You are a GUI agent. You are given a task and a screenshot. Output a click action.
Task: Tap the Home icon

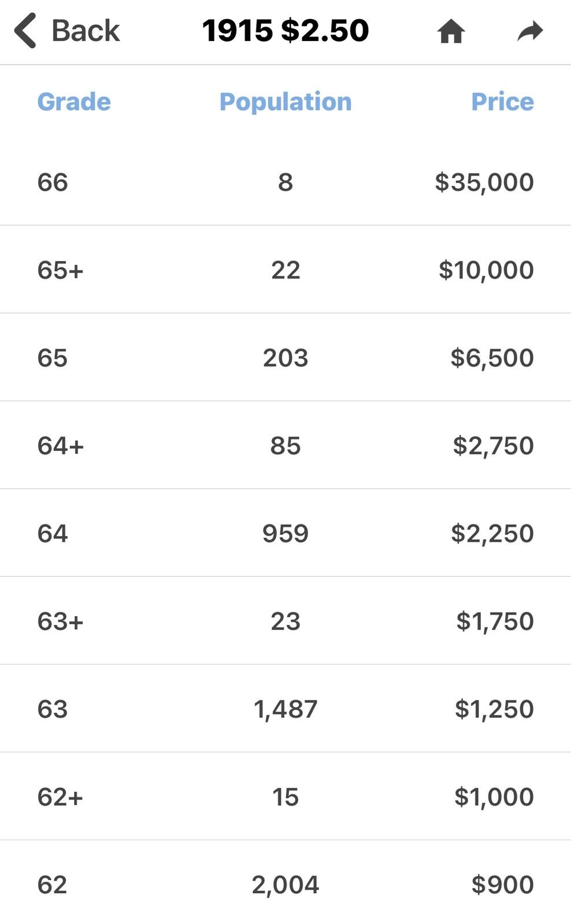(451, 31)
